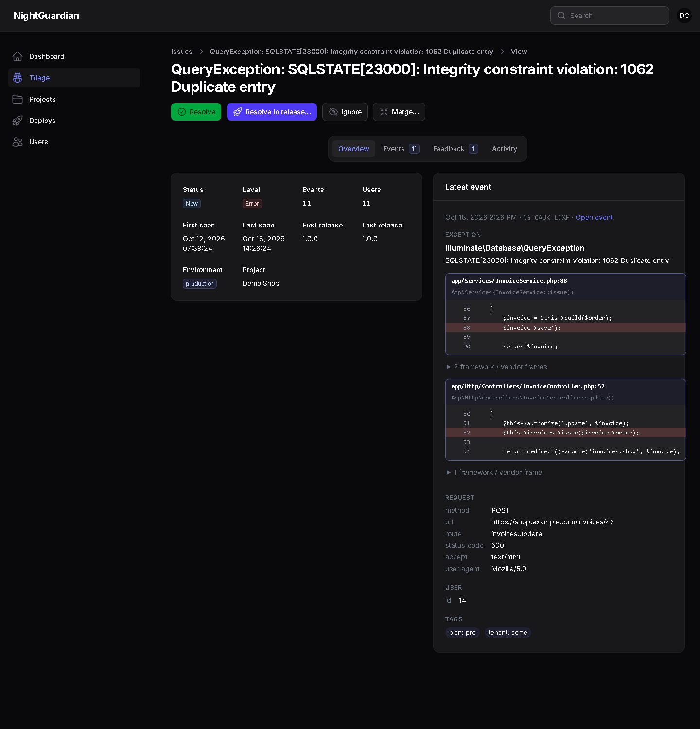Click the 'tenant: acme' tag

[507, 632]
